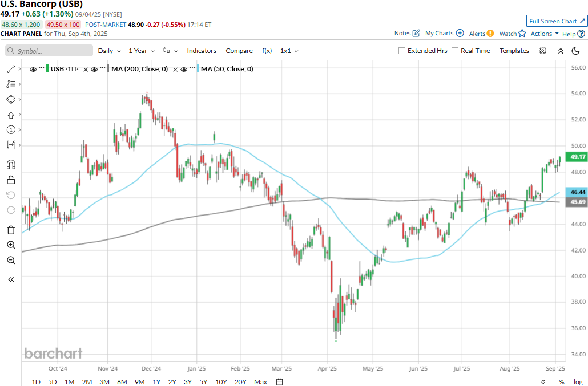Expand the line tool flyout arrow
Screen dimensions: 588x386
(19, 69)
